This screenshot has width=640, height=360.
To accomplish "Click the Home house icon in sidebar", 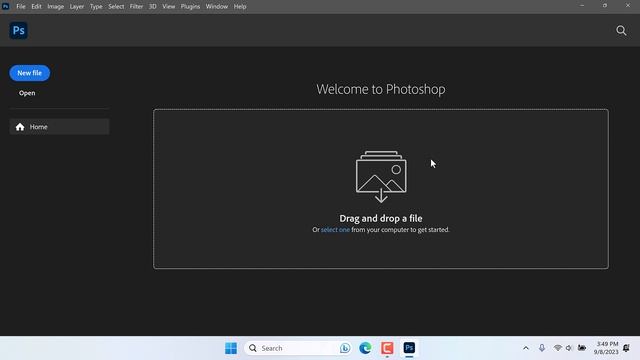I will coord(20,127).
